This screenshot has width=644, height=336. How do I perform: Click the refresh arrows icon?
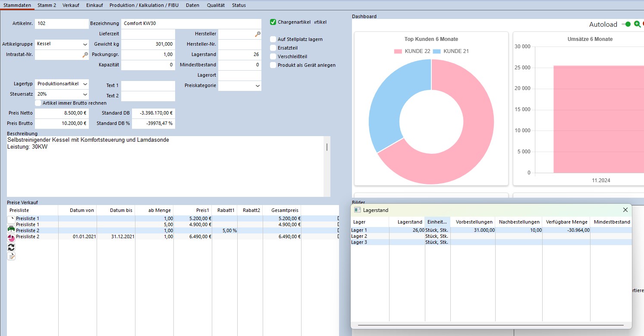coord(11,247)
